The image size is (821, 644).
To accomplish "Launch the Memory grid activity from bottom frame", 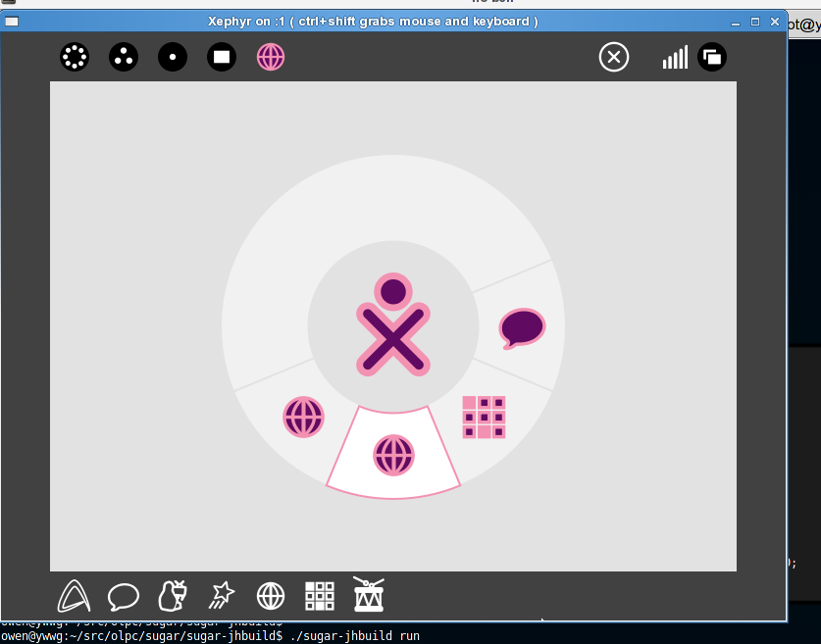I will point(320,596).
